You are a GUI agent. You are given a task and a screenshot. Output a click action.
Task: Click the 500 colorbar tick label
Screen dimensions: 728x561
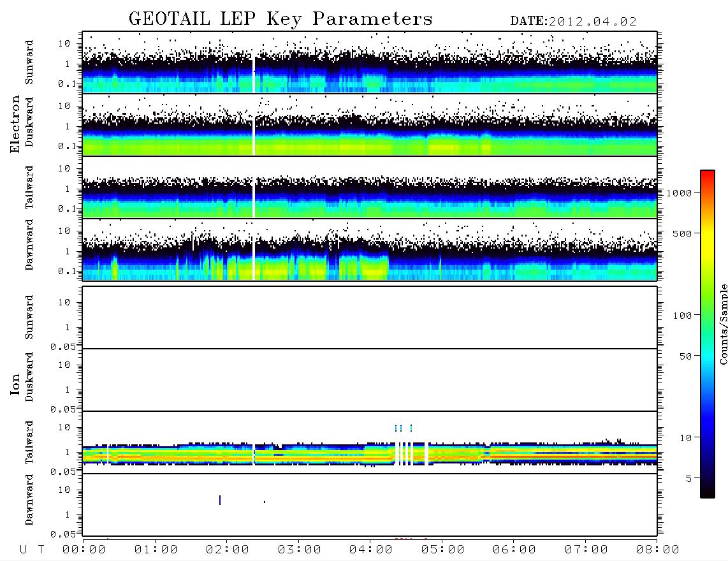tap(683, 234)
